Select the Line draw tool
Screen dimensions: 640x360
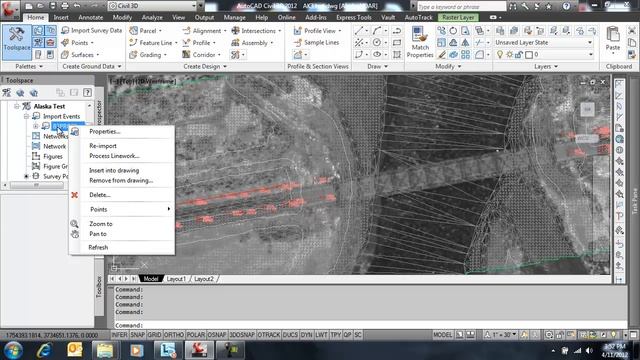click(359, 31)
